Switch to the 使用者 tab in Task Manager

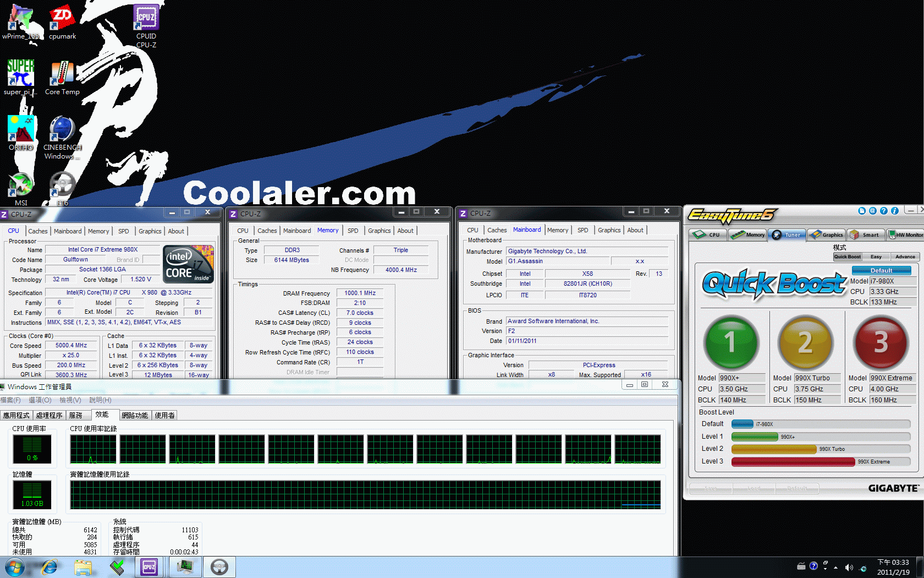[x=165, y=416]
